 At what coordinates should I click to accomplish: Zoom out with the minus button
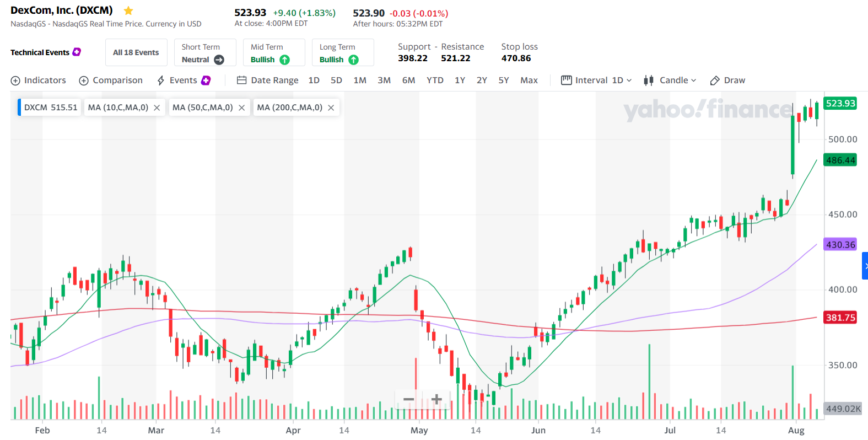[408, 399]
